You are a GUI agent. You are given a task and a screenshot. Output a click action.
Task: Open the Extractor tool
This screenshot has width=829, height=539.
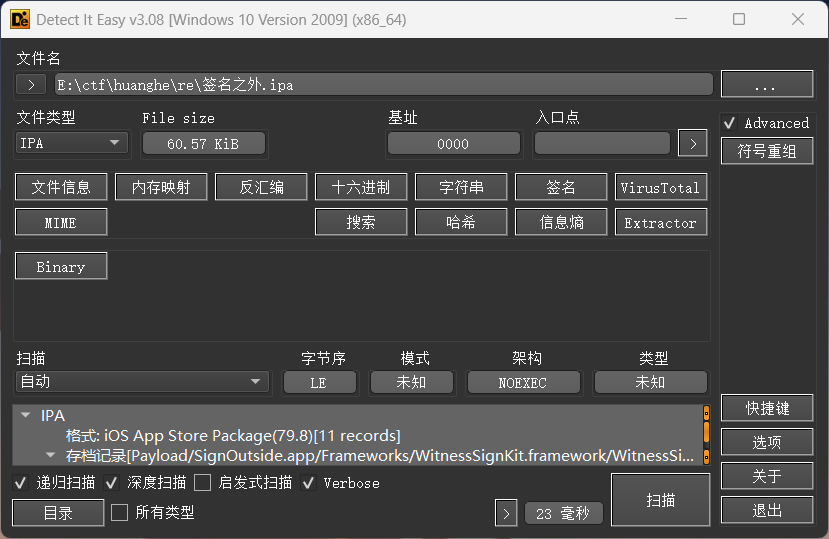(661, 222)
